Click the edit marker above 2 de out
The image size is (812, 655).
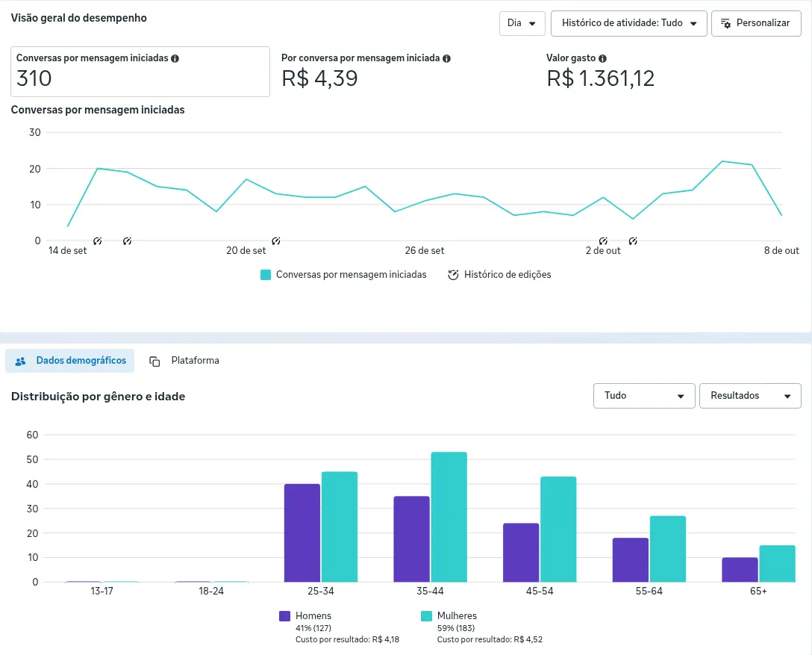tap(603, 241)
